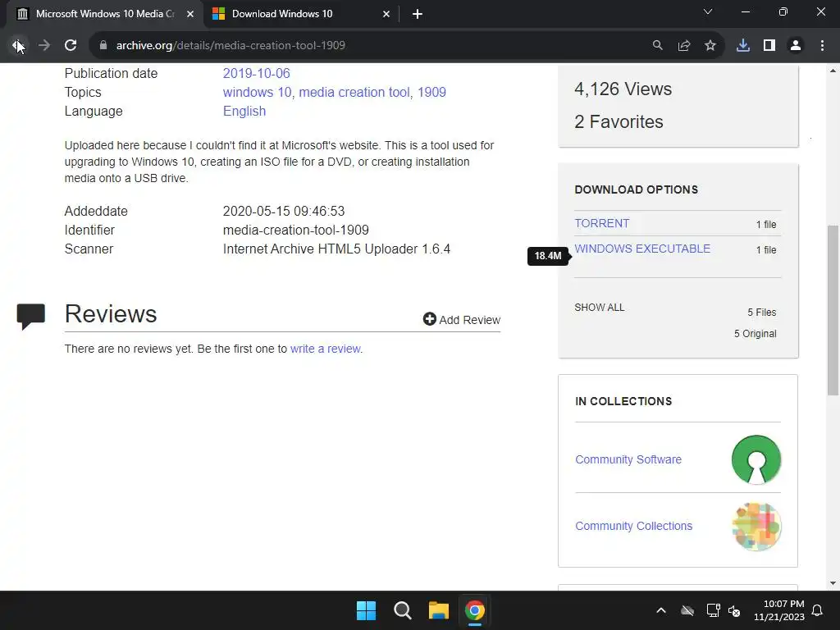Click 'Internet Archive HTML5 Uploader 1.6.4' text

(336, 249)
